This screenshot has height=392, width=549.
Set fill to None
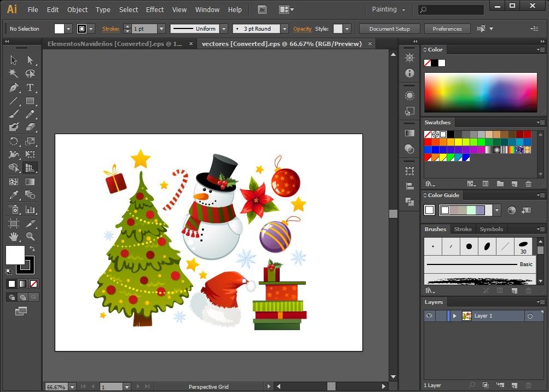pyautogui.click(x=33, y=284)
